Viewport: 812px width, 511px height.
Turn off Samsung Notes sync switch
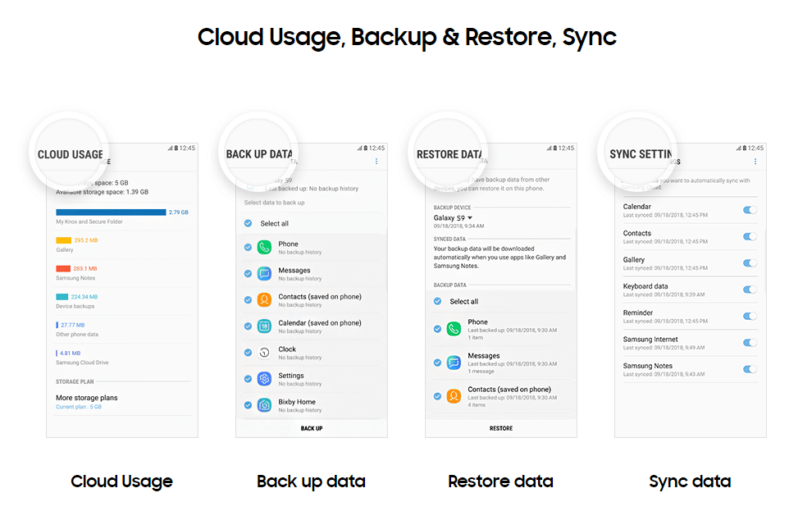[750, 369]
